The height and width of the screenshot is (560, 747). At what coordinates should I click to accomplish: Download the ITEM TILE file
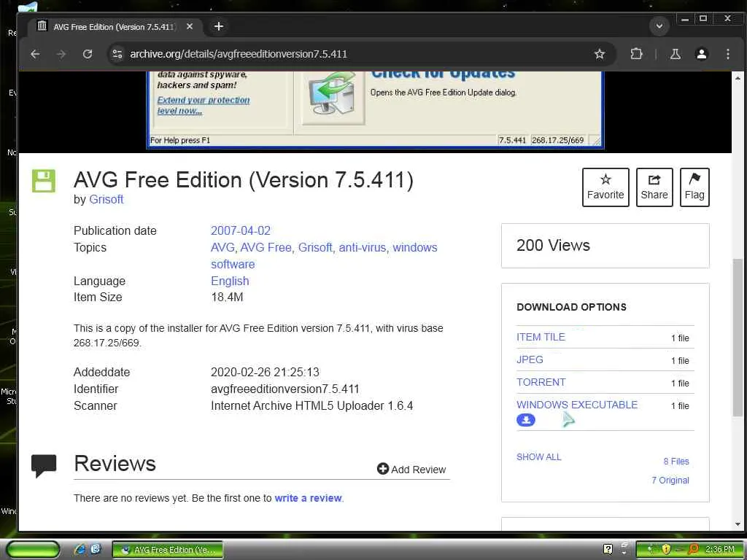click(x=541, y=337)
